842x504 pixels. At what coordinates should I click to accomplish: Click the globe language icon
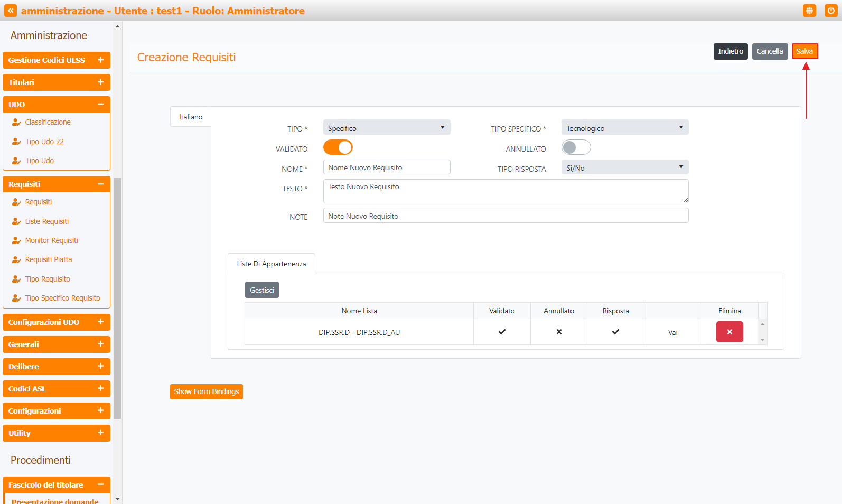809,11
